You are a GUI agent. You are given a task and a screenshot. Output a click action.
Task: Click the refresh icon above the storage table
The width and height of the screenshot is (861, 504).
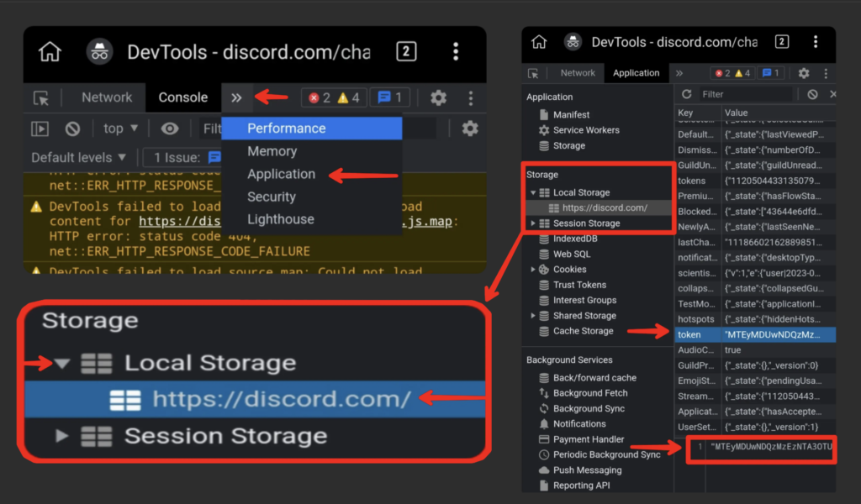click(x=686, y=94)
